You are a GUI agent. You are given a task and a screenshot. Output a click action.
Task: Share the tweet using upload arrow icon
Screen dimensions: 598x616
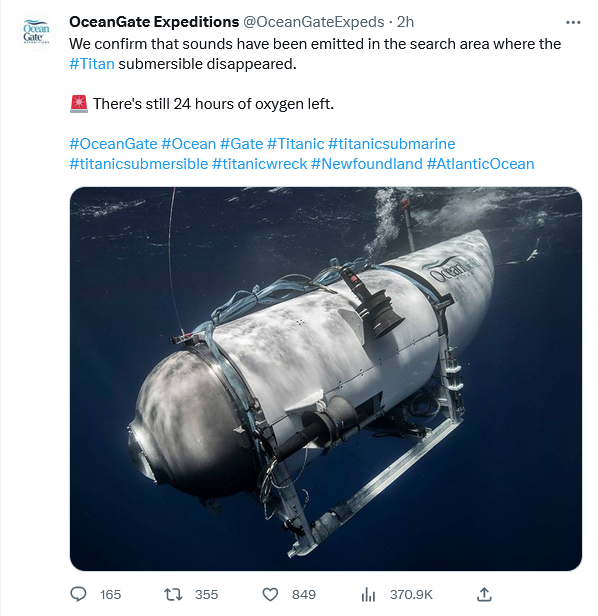(x=484, y=594)
